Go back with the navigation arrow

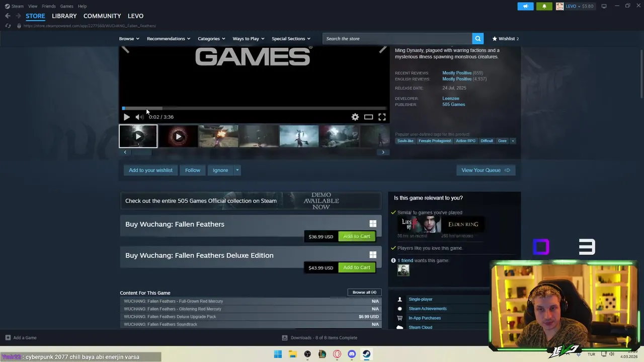pos(8,16)
